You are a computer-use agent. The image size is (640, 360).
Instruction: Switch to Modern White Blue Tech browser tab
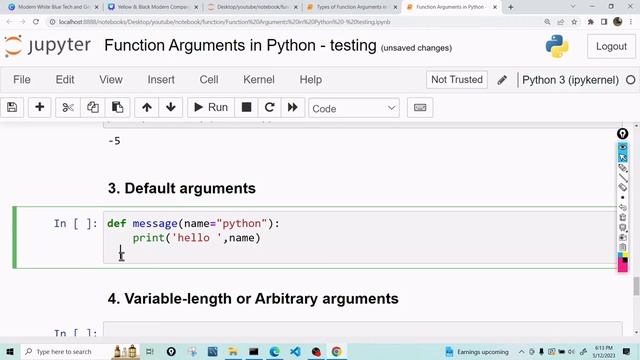coord(52,7)
